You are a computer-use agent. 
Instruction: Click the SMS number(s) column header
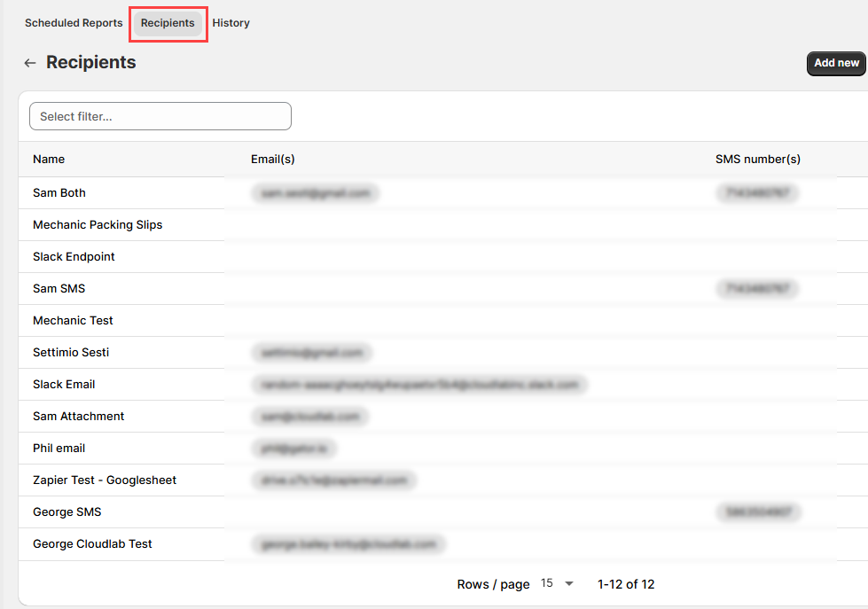(757, 160)
